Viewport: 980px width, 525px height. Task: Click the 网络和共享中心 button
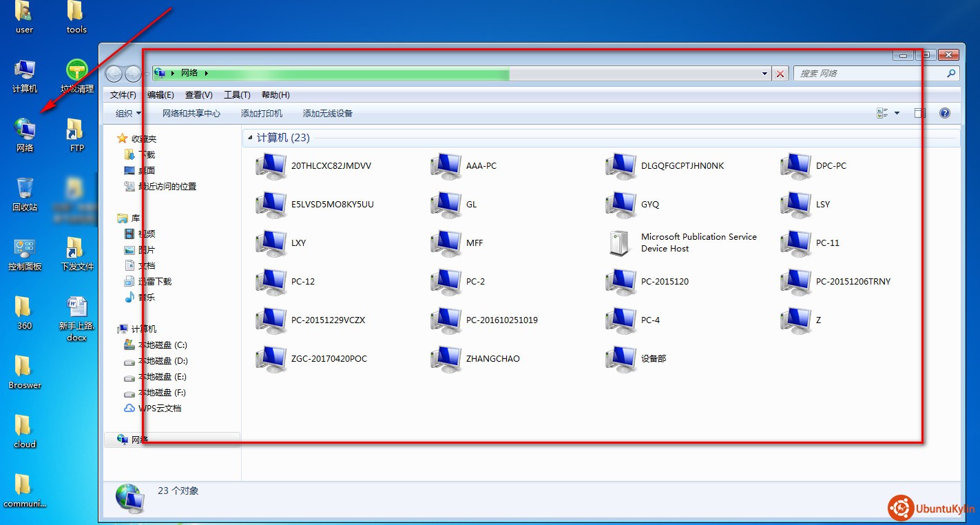pyautogui.click(x=191, y=113)
